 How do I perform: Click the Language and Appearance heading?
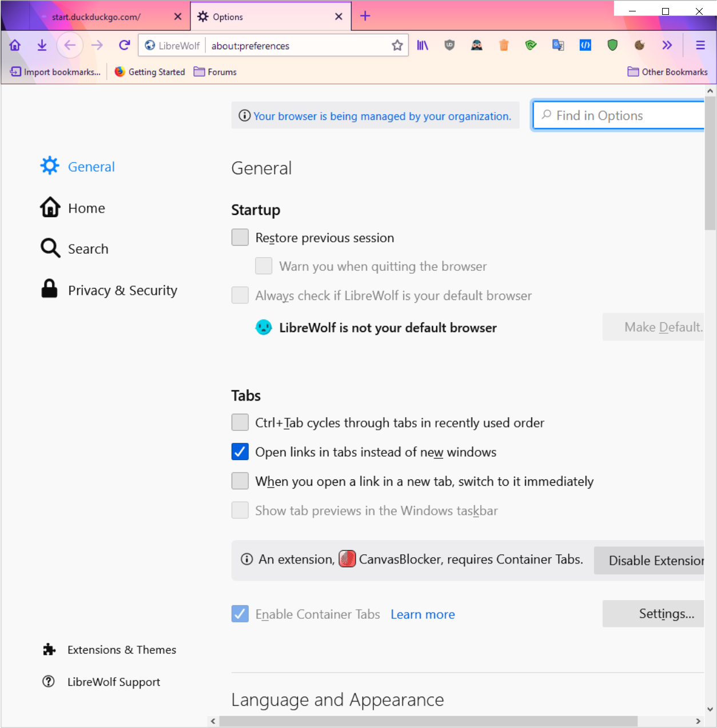(337, 700)
